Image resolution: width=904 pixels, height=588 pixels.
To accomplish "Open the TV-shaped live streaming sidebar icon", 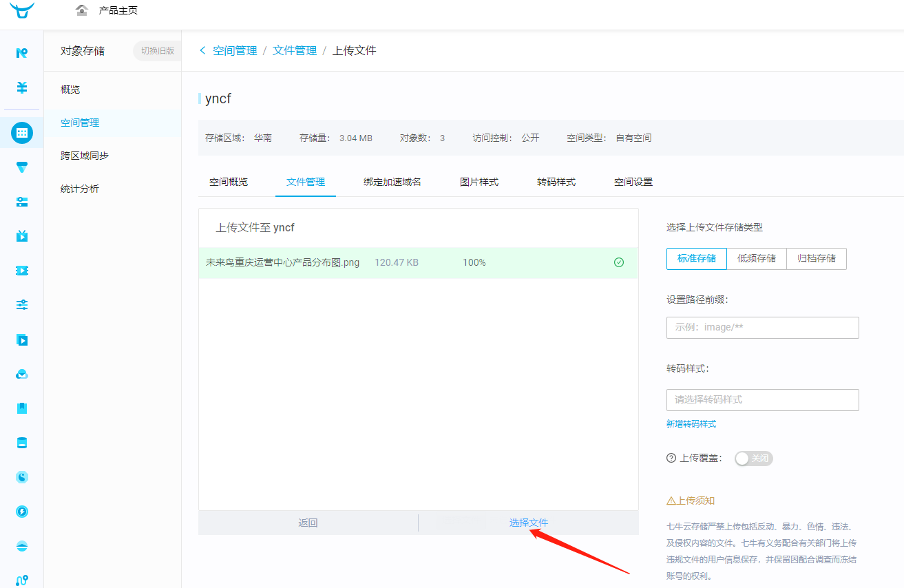I will [x=22, y=236].
